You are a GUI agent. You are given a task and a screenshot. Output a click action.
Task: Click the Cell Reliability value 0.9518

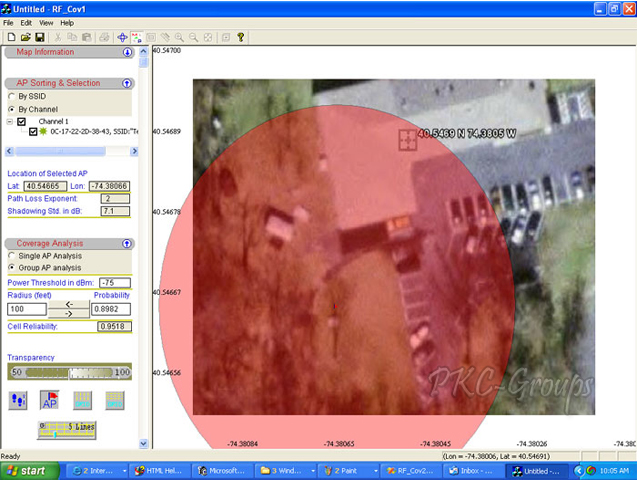coord(115,327)
